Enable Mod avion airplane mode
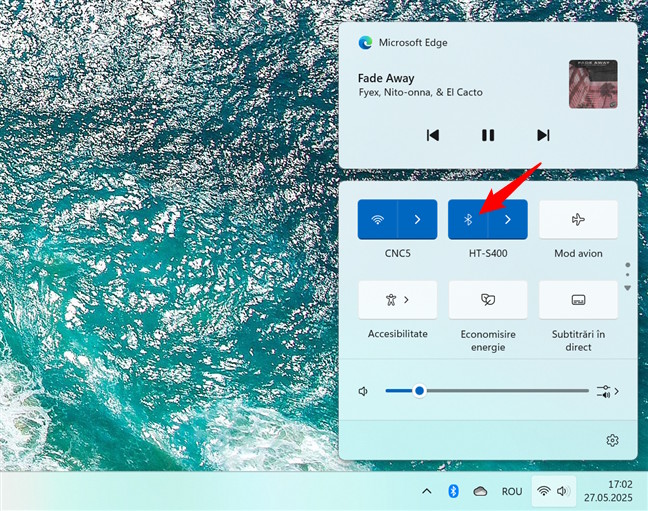648x511 pixels. (x=578, y=219)
